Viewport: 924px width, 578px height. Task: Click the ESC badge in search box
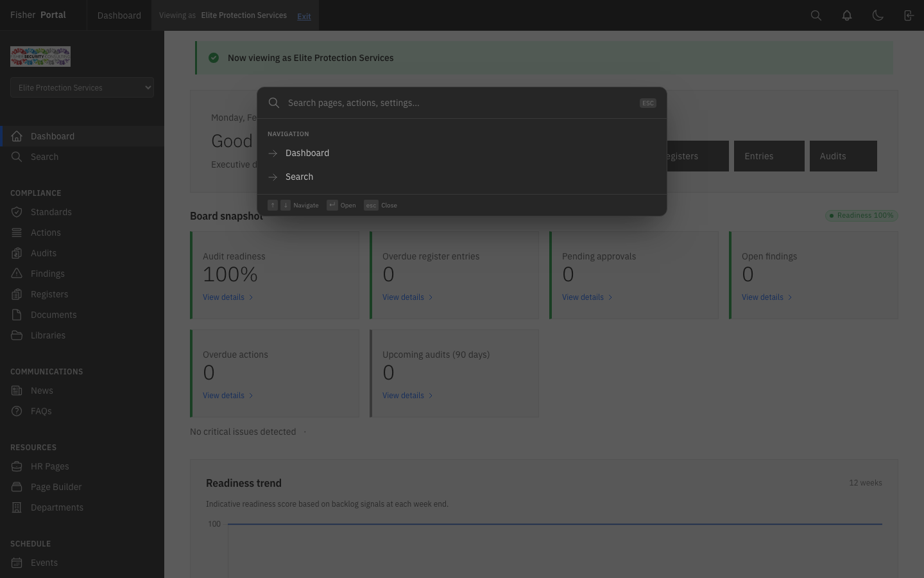pyautogui.click(x=648, y=103)
